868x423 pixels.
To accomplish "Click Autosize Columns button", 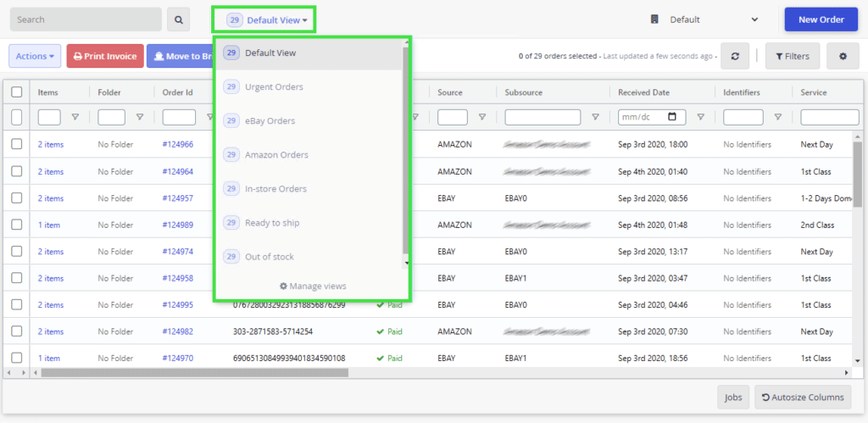I will [803, 397].
